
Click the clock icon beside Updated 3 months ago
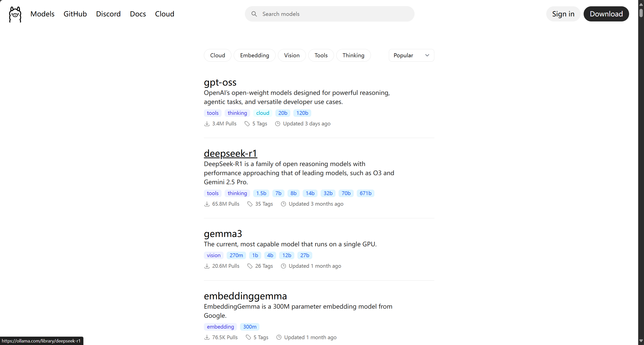coord(283,204)
